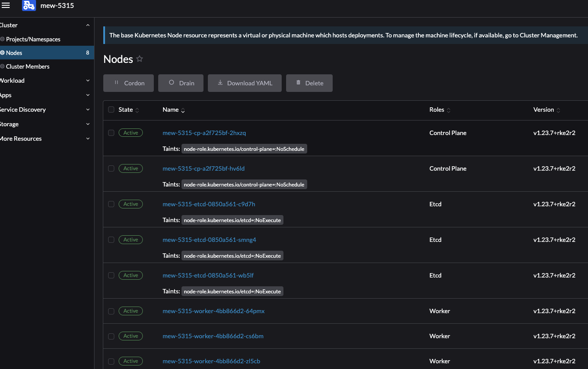Favorite the Nodes page via the star icon
The image size is (588, 369).
pyautogui.click(x=139, y=58)
